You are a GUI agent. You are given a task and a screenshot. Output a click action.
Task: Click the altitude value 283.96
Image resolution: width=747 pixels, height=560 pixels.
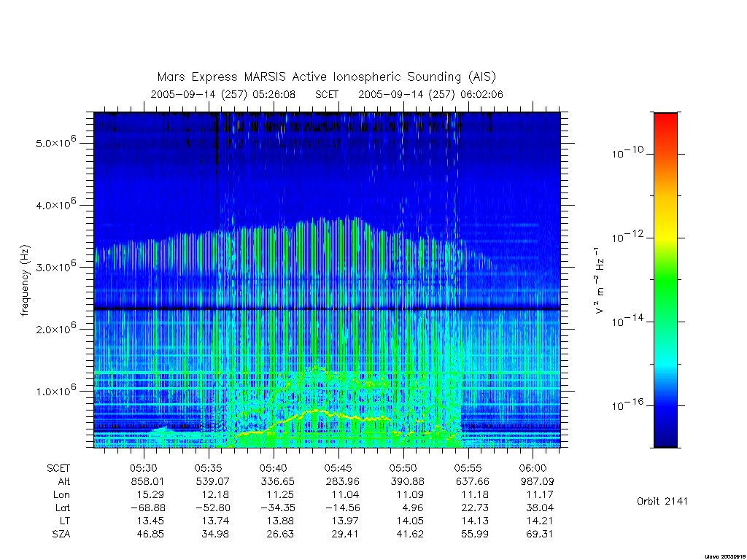(x=342, y=481)
